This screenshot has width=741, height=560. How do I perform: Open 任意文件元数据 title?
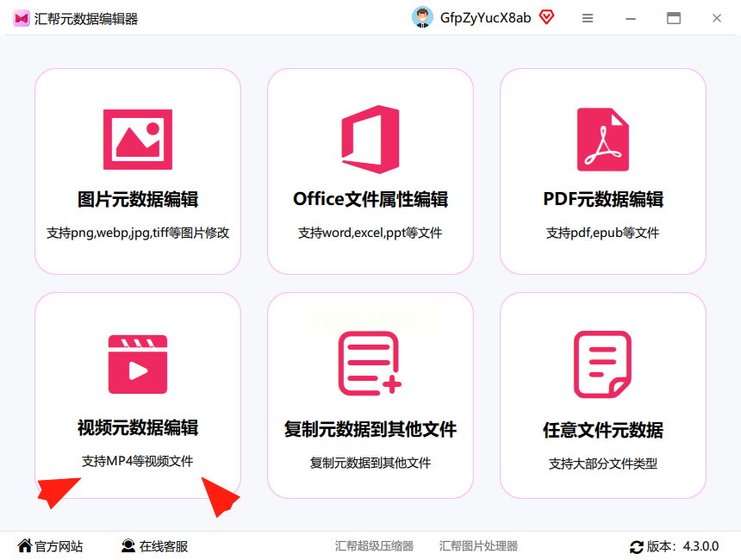[x=603, y=430]
